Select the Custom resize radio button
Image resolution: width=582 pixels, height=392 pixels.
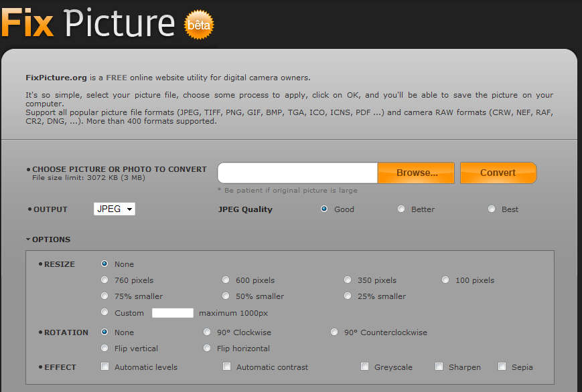click(104, 312)
